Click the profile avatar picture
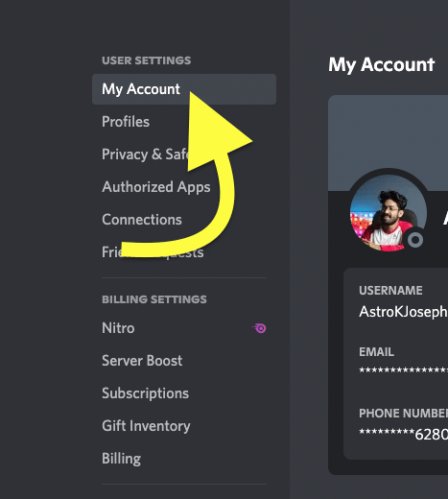The height and width of the screenshot is (499, 448). (389, 213)
